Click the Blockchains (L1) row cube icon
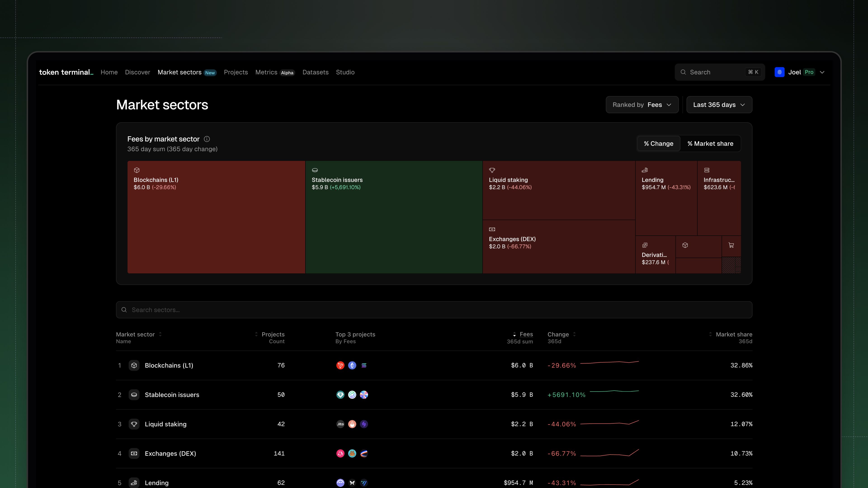This screenshot has height=488, width=868. click(134, 365)
